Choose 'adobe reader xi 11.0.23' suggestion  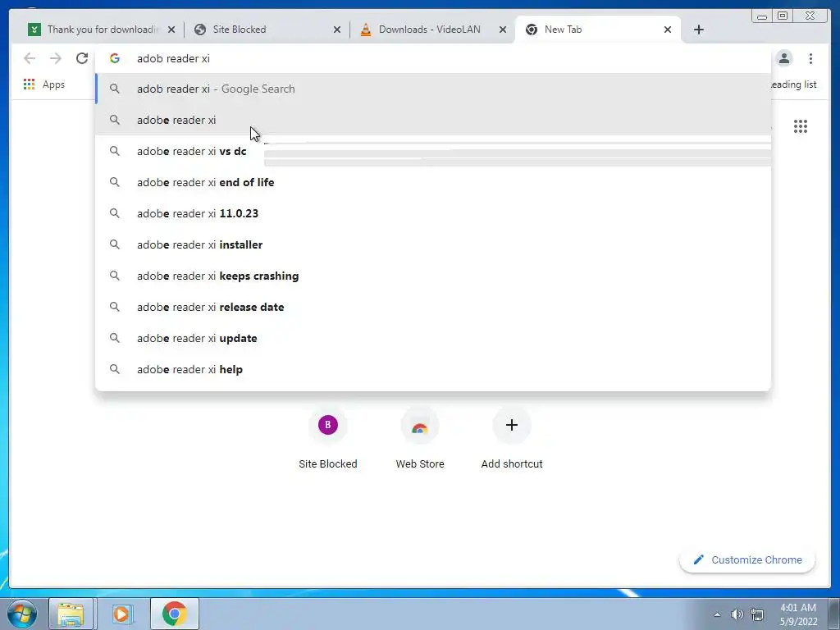(433, 213)
